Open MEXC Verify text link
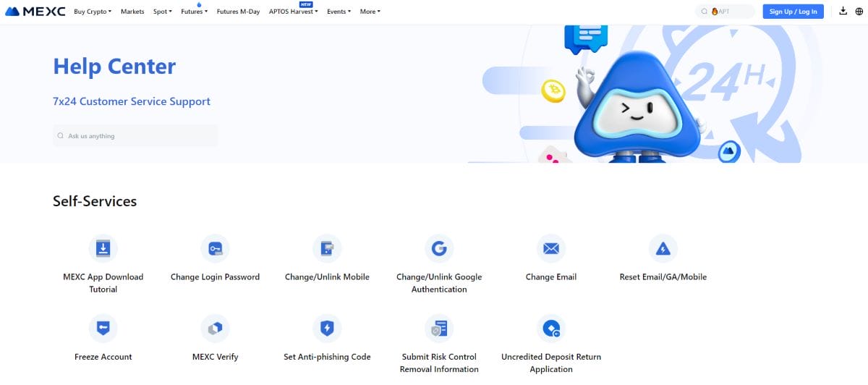Screen dimensions: 868x385 (215, 357)
